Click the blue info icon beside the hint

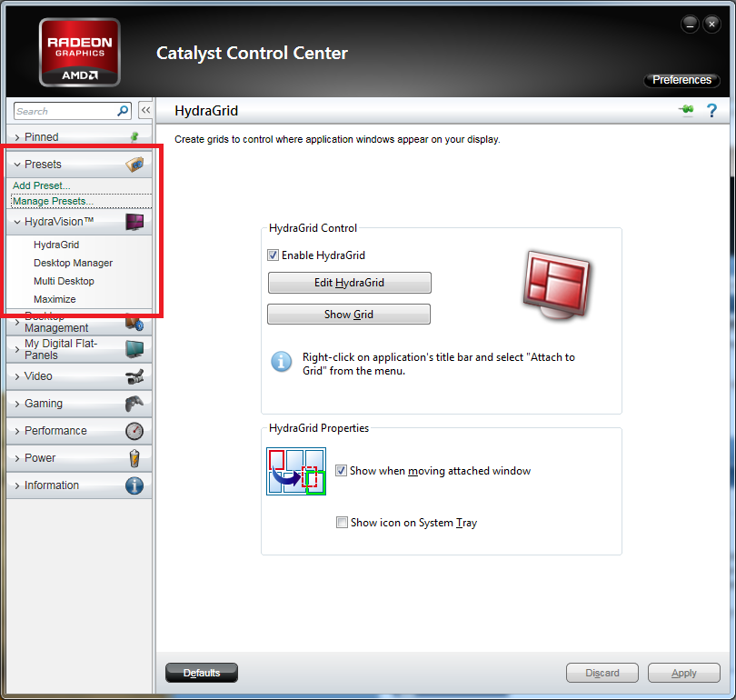pyautogui.click(x=282, y=362)
